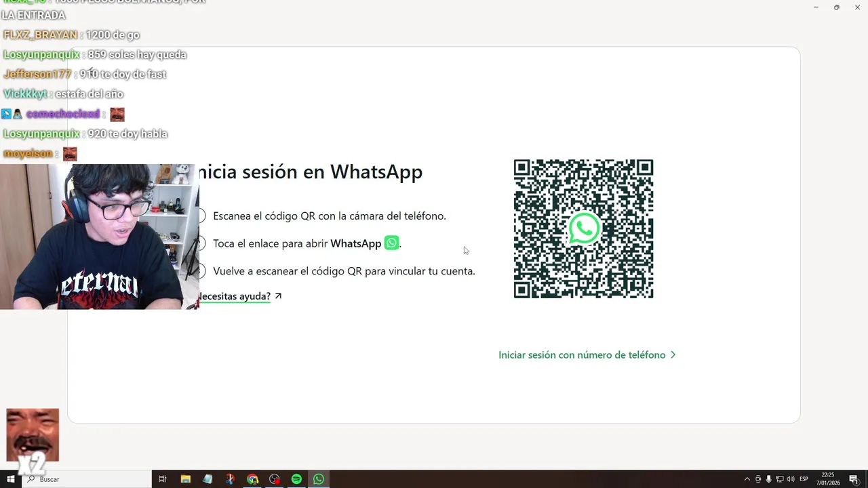Click the active WhatsApp taskbar icon

point(319,479)
